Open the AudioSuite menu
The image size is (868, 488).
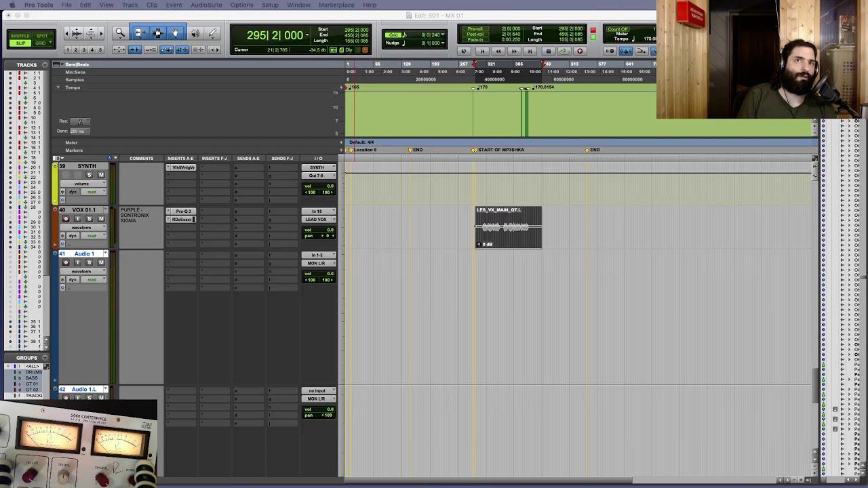click(206, 5)
